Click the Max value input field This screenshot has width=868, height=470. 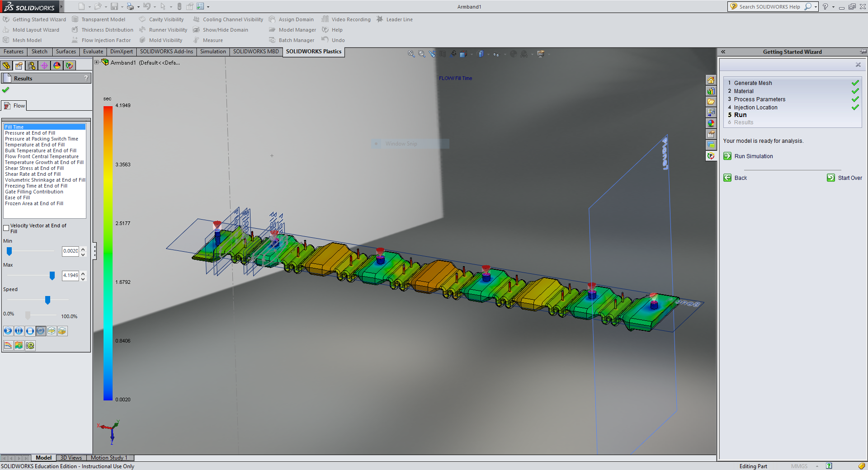pos(71,275)
